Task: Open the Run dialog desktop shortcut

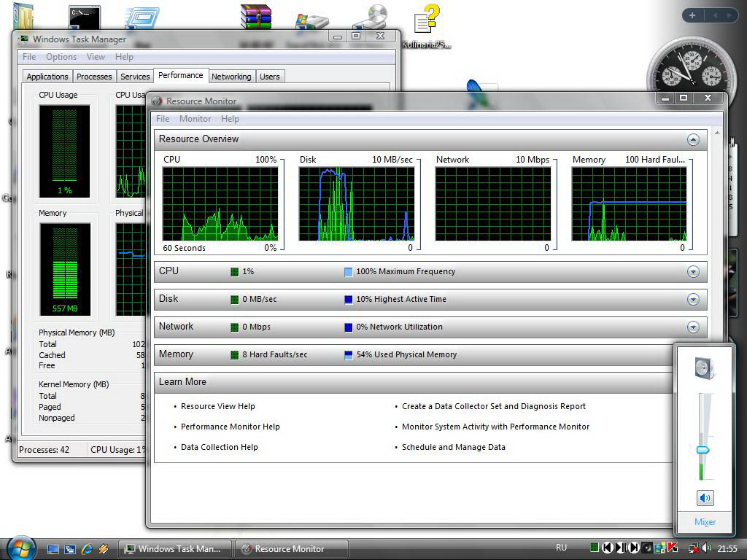Action: tap(142, 17)
